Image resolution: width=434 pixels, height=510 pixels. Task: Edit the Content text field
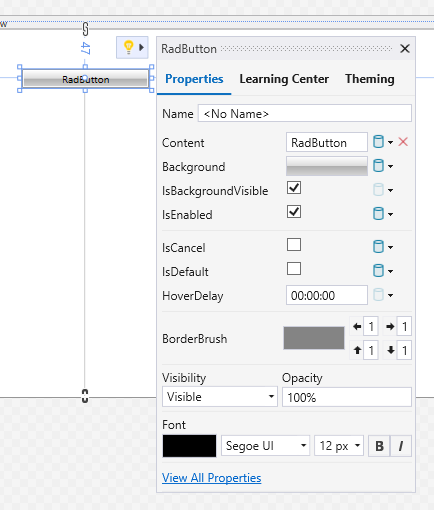point(327,142)
